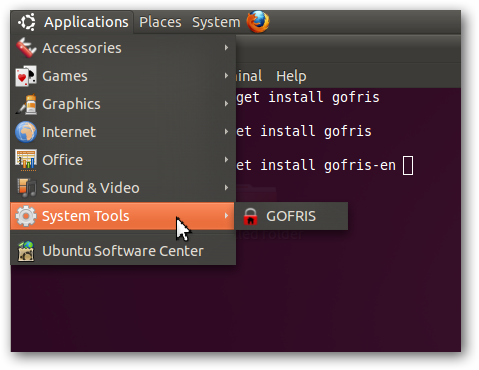Open the Applications menu label
The width and height of the screenshot is (479, 370).
pos(86,22)
